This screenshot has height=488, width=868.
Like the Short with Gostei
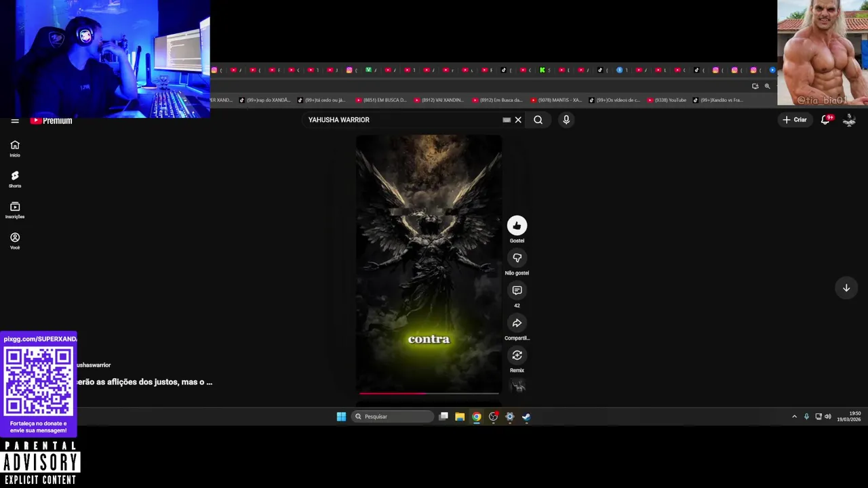517,226
